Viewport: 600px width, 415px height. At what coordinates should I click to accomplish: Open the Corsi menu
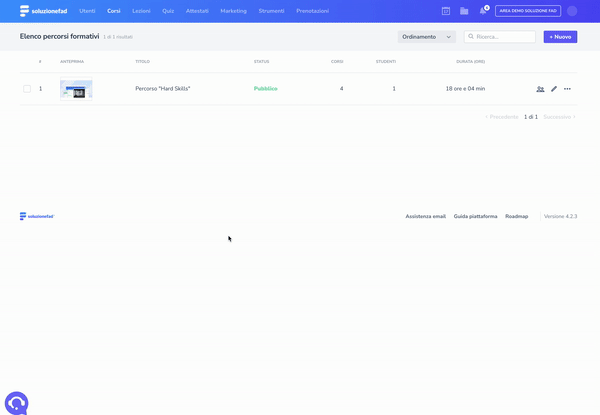[114, 11]
